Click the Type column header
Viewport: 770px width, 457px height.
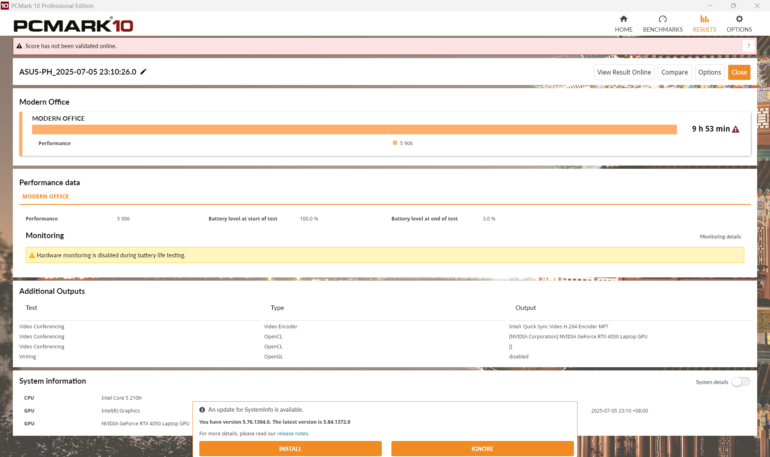pyautogui.click(x=277, y=308)
